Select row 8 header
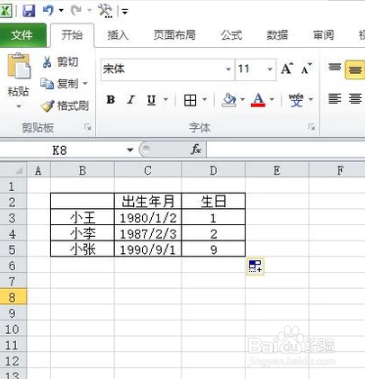365x379 pixels. pos(13,297)
